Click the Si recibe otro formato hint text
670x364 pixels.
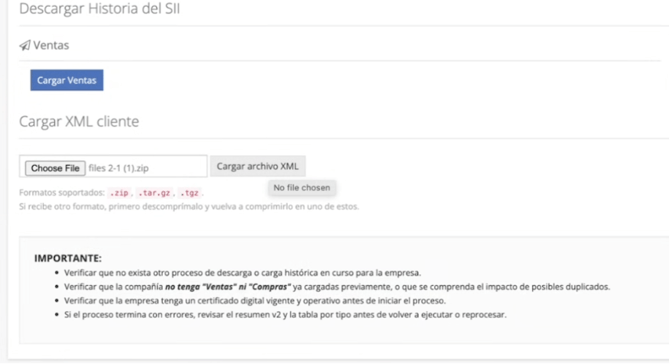coord(189,206)
